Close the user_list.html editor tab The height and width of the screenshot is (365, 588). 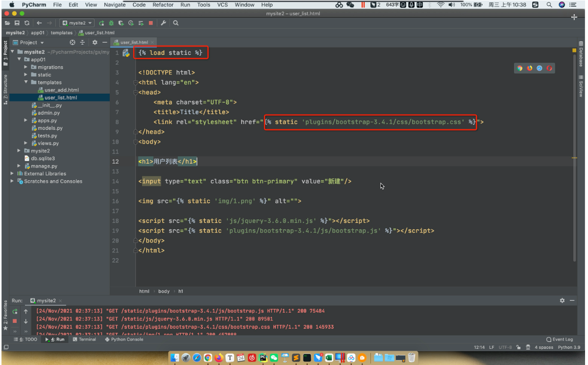(152, 43)
